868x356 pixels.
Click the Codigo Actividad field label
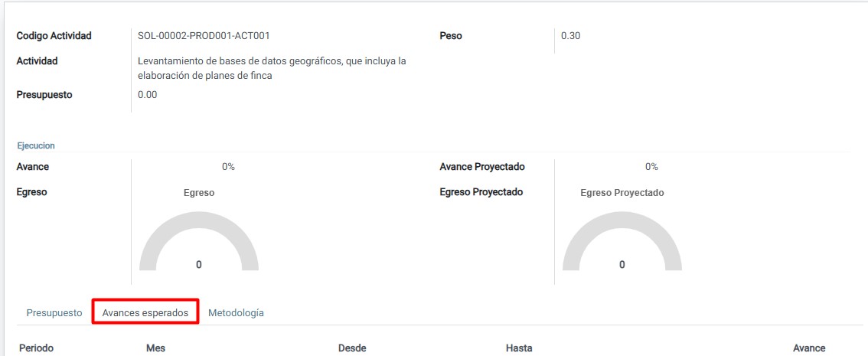pos(54,36)
